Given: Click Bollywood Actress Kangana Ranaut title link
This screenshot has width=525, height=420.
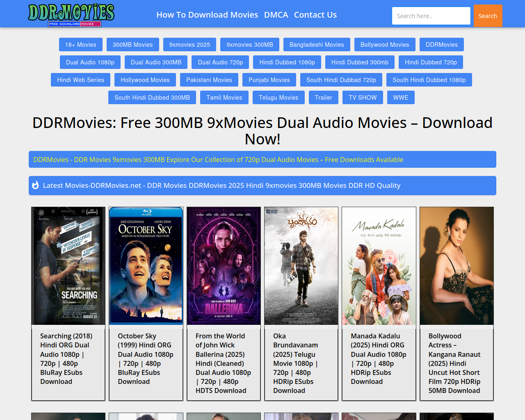Looking at the screenshot, I should click(454, 363).
